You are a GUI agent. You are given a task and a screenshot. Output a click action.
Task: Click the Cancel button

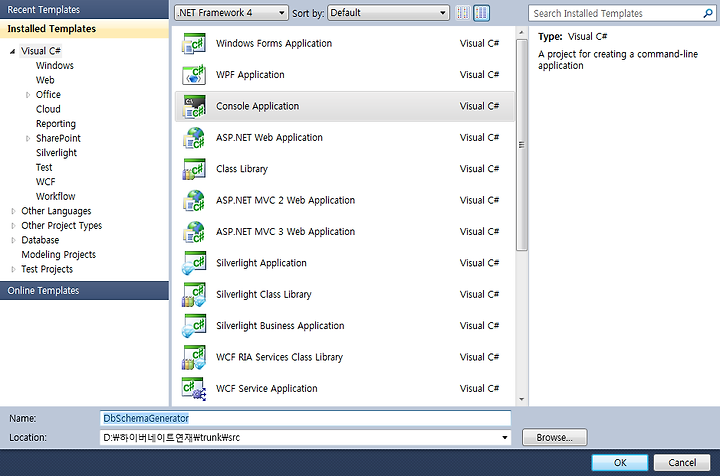[682, 463]
